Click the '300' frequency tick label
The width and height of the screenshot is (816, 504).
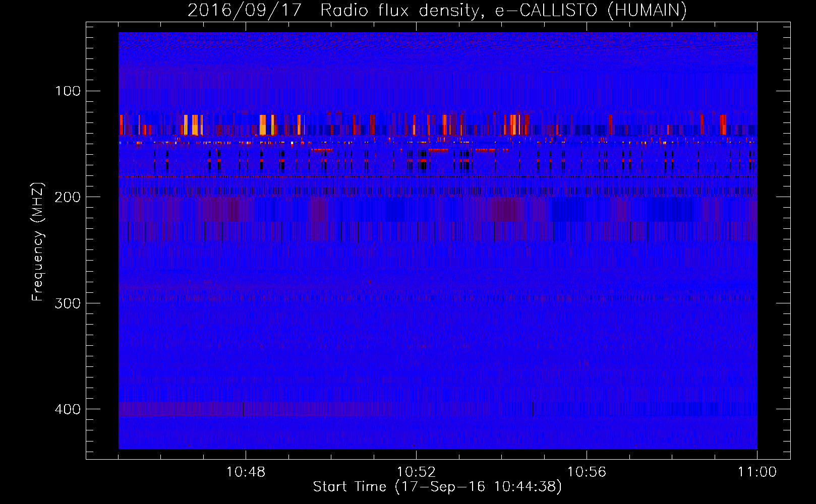point(68,303)
